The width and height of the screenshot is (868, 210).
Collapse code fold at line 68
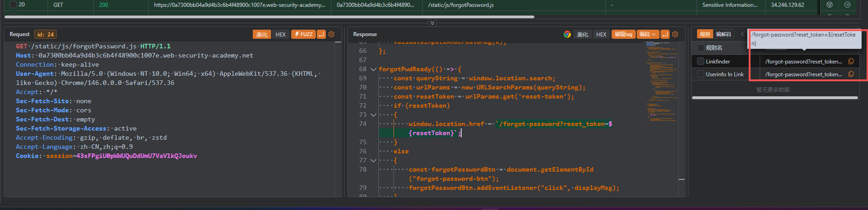coord(373,69)
